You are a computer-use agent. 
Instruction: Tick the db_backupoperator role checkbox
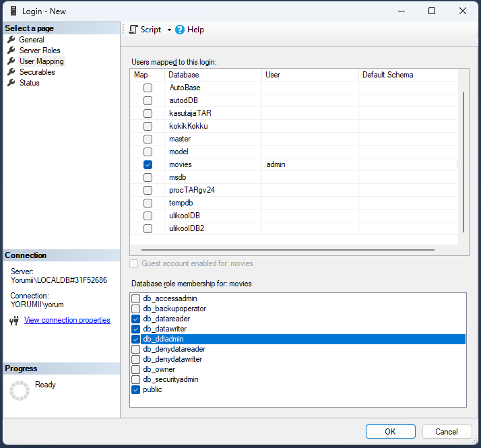pos(135,309)
